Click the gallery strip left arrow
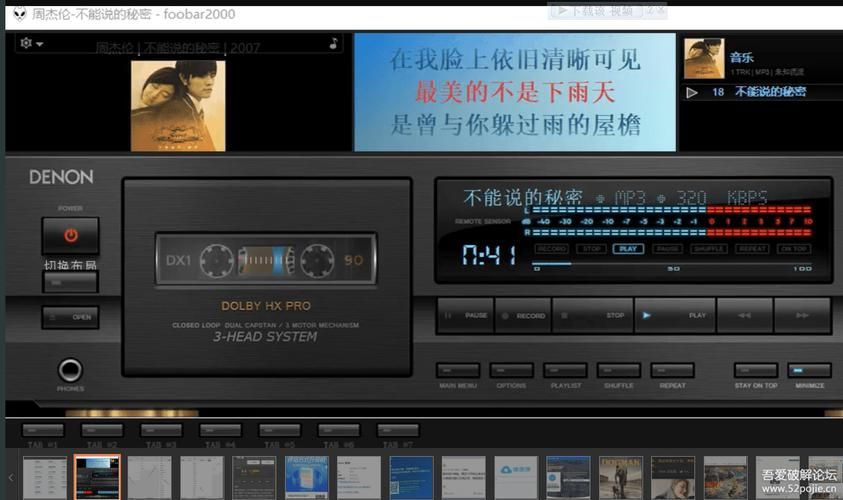Viewport: 843px width, 500px height. (11, 477)
